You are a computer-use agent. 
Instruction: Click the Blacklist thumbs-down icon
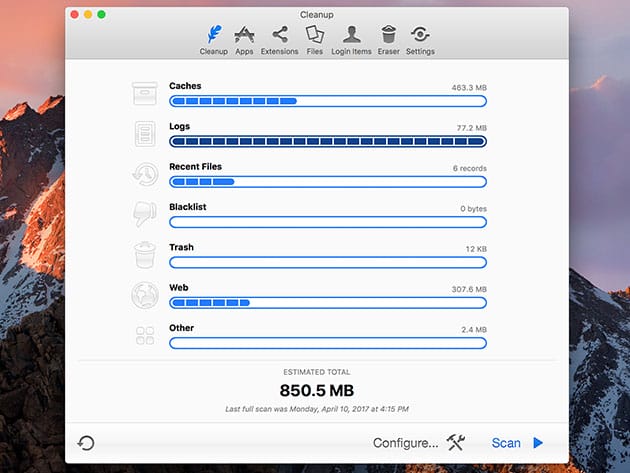click(x=145, y=214)
